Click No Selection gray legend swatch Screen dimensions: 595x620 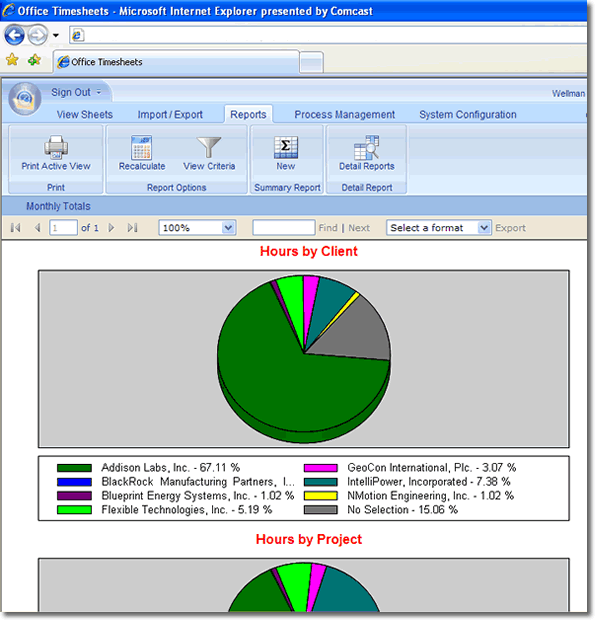click(321, 510)
